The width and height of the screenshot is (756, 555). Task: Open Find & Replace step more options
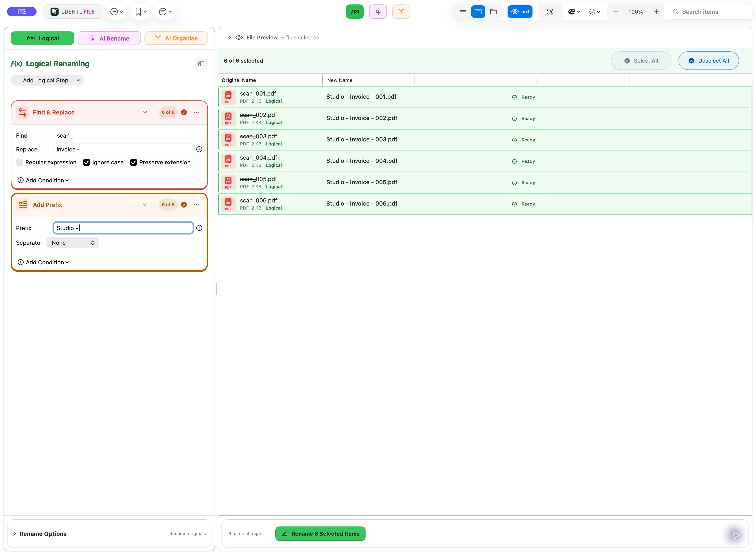click(197, 112)
